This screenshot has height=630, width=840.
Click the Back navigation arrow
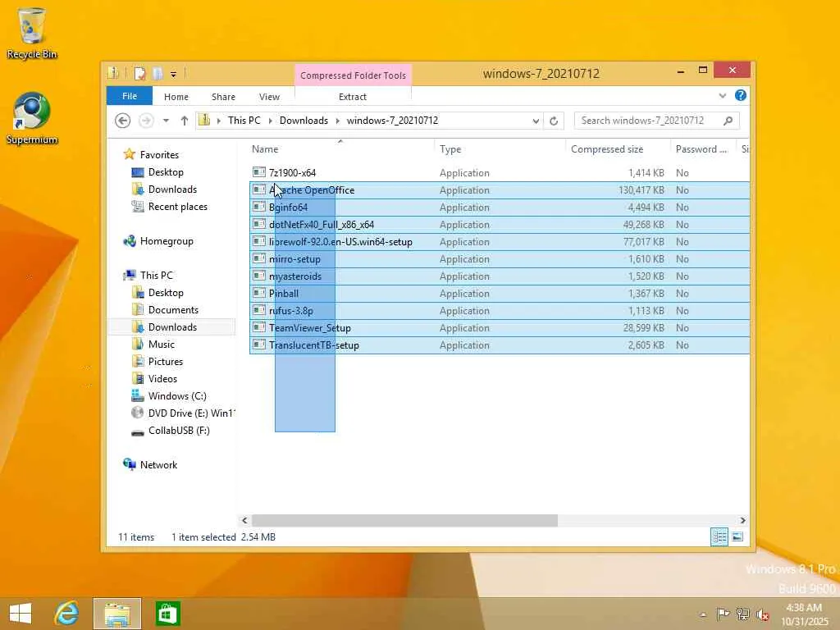tap(123, 121)
